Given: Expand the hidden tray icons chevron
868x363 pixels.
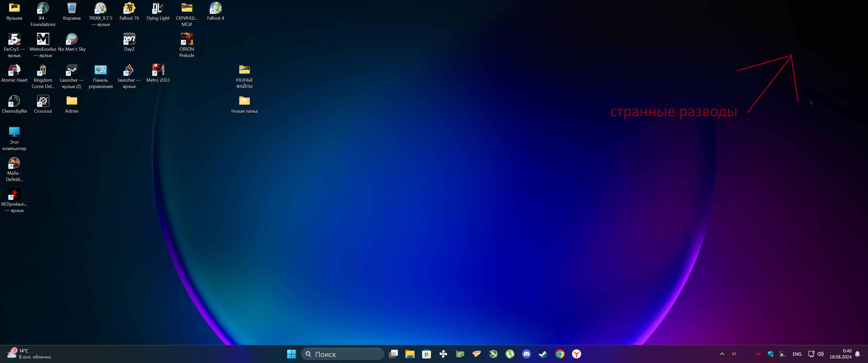Looking at the screenshot, I should coord(722,354).
